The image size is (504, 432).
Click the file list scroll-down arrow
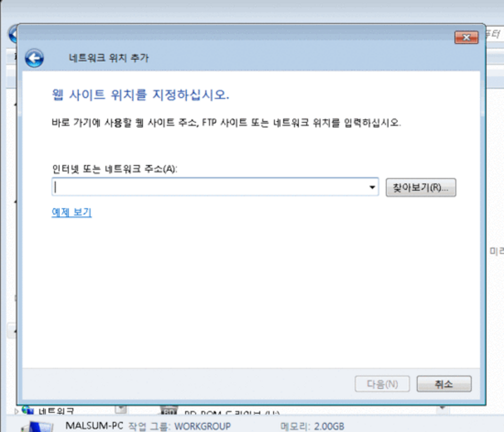click(x=442, y=408)
